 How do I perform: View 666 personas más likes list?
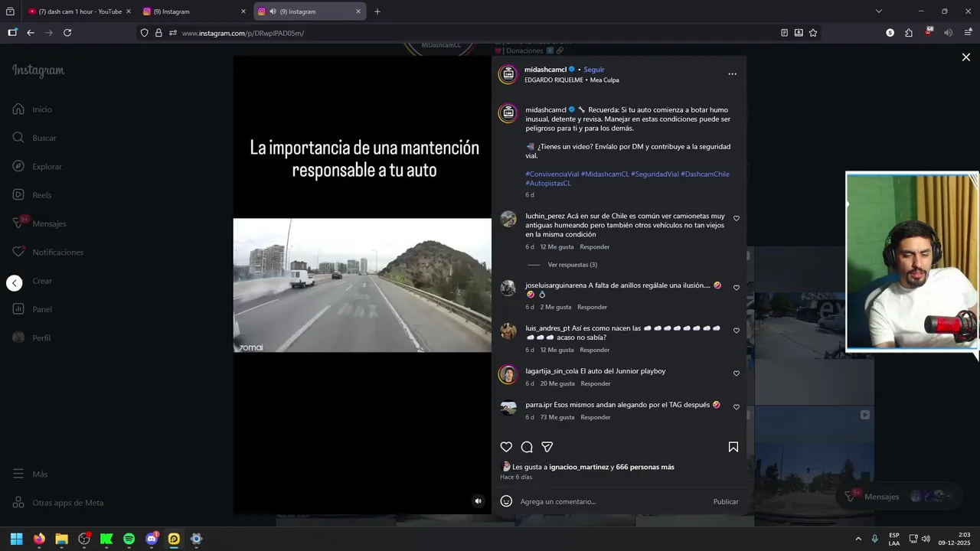[x=645, y=467]
